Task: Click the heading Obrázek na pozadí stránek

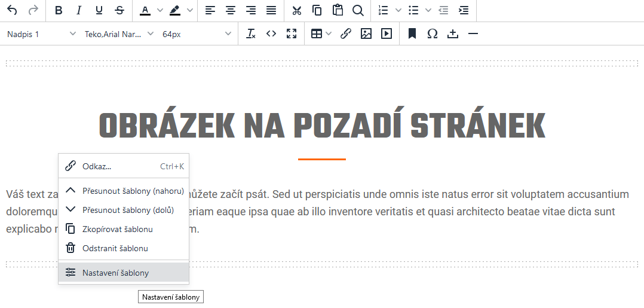Action: click(322, 126)
